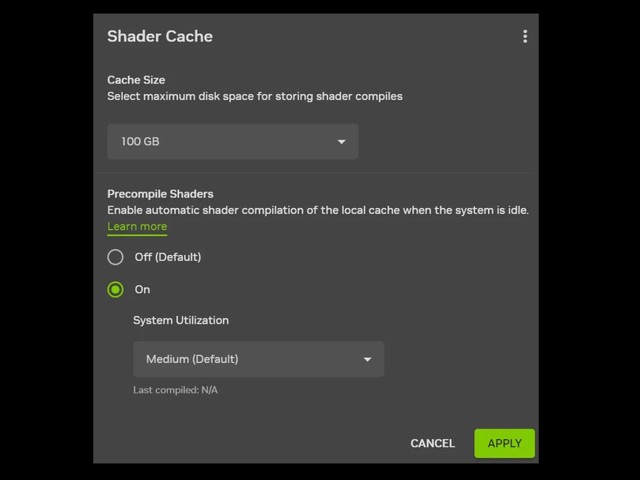
Task: Click the System Utilization dropdown arrow
Action: (367, 359)
